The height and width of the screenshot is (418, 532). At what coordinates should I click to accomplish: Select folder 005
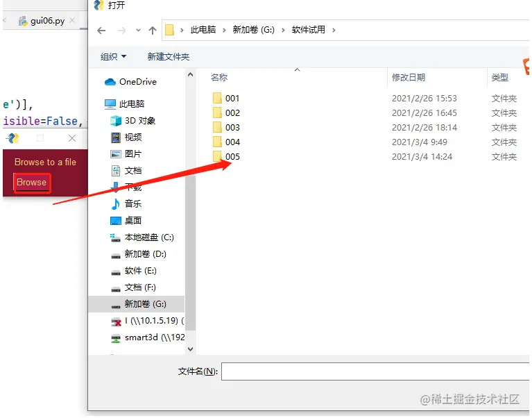point(232,157)
